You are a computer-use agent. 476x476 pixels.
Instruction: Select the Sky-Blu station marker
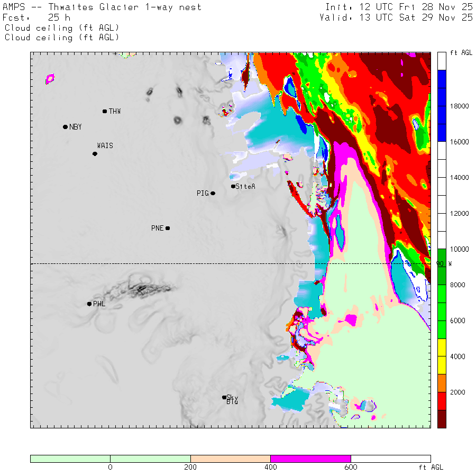pos(224,397)
